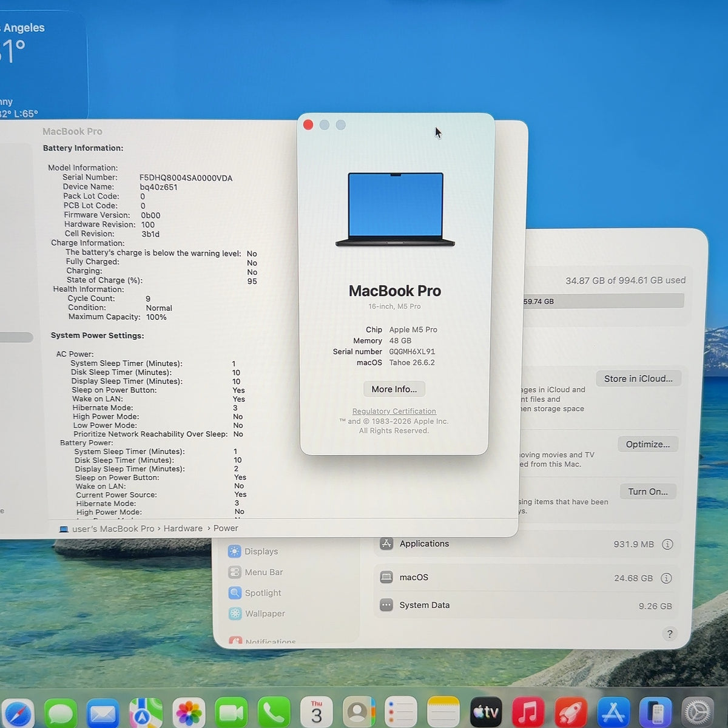
Task: Open FaceTime in the Dock
Action: [x=231, y=713]
